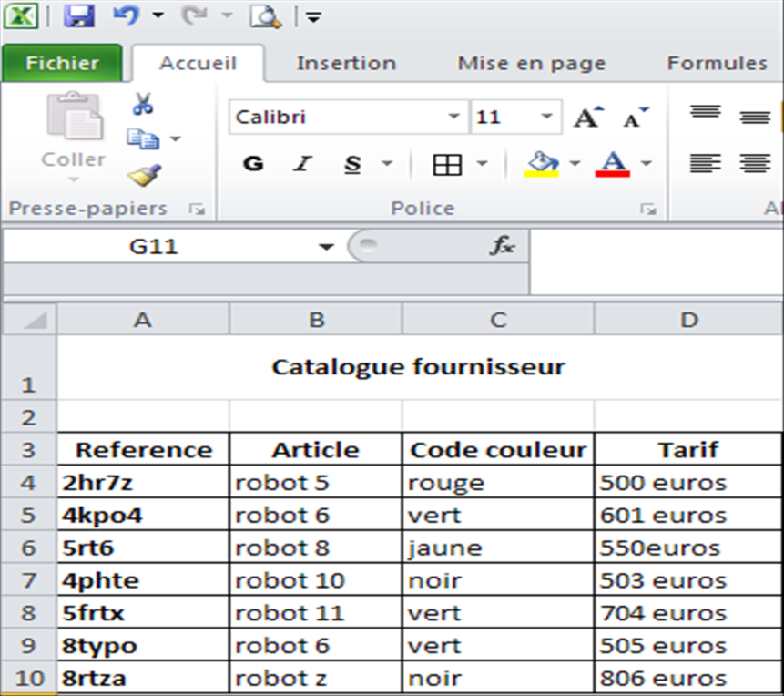Click the insert function fx icon
784x696 pixels.
[503, 245]
